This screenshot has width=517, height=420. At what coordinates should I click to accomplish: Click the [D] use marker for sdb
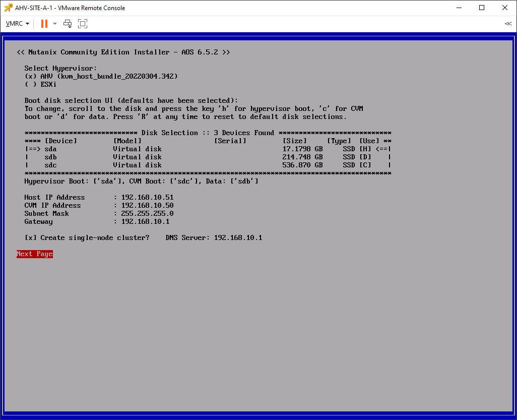coord(365,157)
